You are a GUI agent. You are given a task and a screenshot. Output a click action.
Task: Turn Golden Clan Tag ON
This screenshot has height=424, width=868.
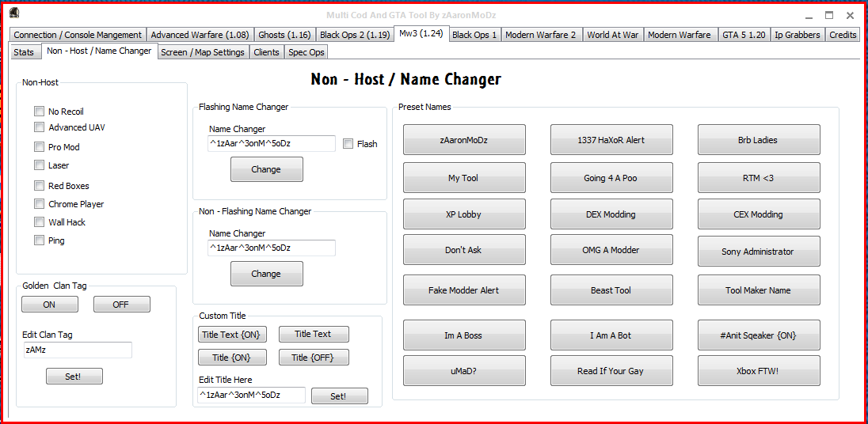(49, 305)
